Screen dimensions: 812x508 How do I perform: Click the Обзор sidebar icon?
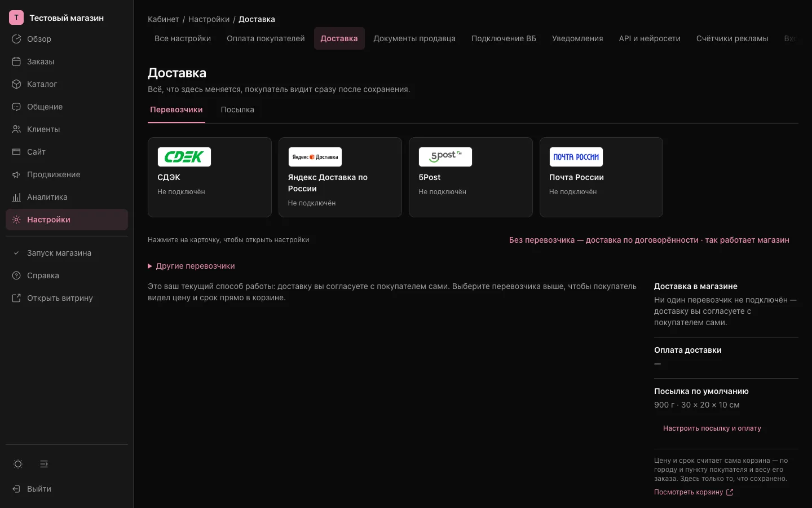16,39
